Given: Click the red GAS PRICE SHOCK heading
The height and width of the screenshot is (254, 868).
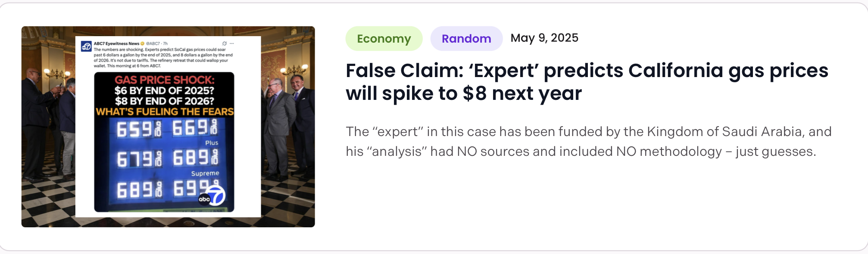Looking at the screenshot, I should pyautogui.click(x=164, y=80).
